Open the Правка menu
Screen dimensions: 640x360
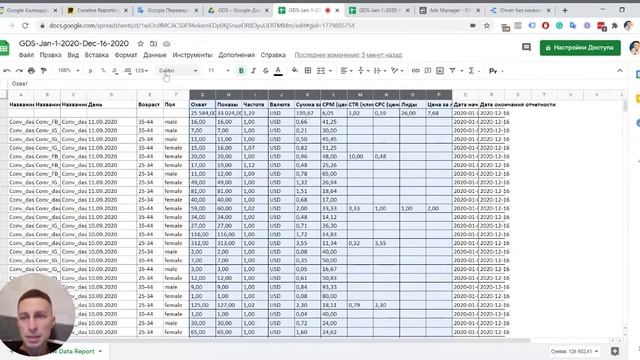(51, 55)
